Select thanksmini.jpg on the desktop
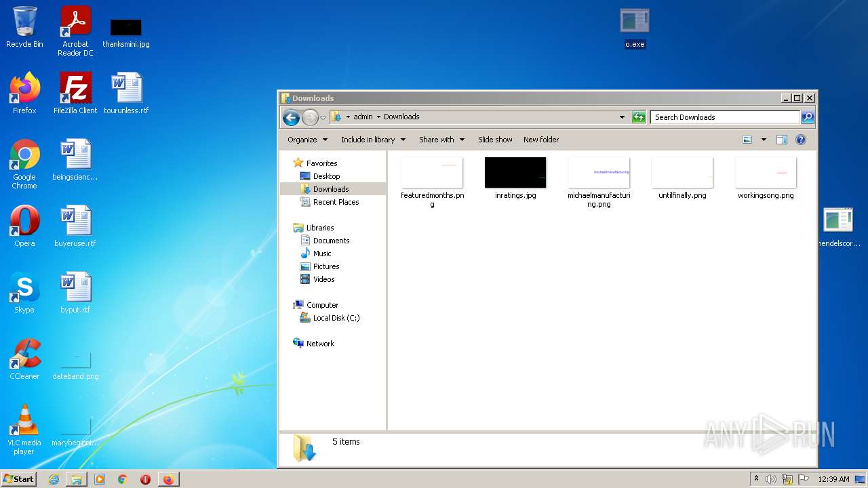Image resolution: width=868 pixels, height=488 pixels. 126,33
